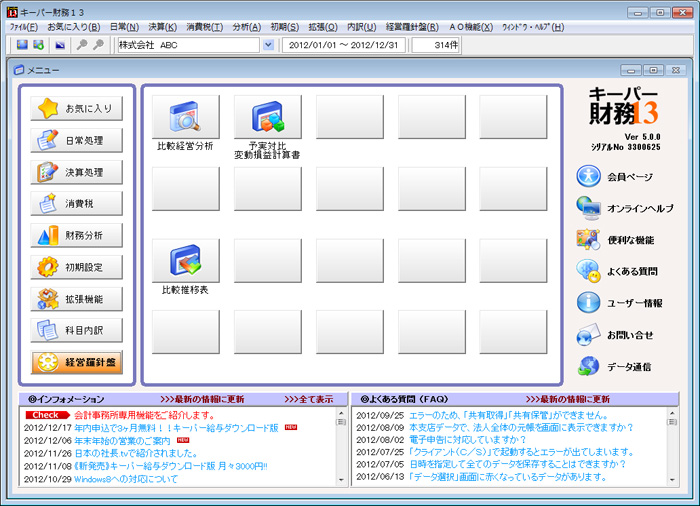Open the 初期設定 category
Image resolution: width=700 pixels, height=506 pixels.
[x=76, y=267]
